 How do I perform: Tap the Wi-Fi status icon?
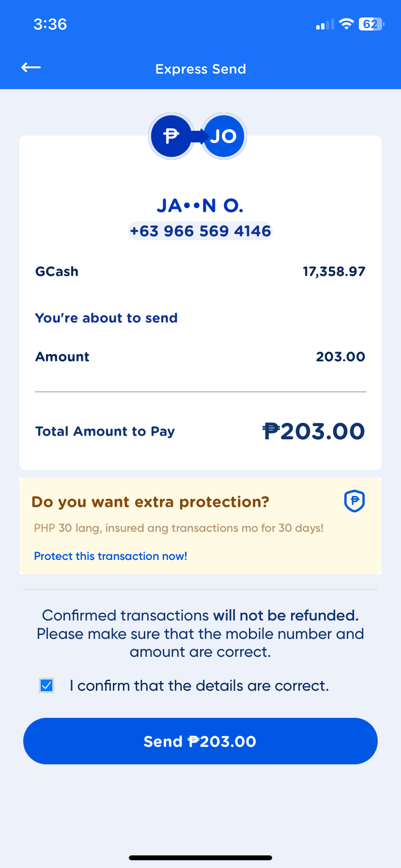tap(346, 24)
